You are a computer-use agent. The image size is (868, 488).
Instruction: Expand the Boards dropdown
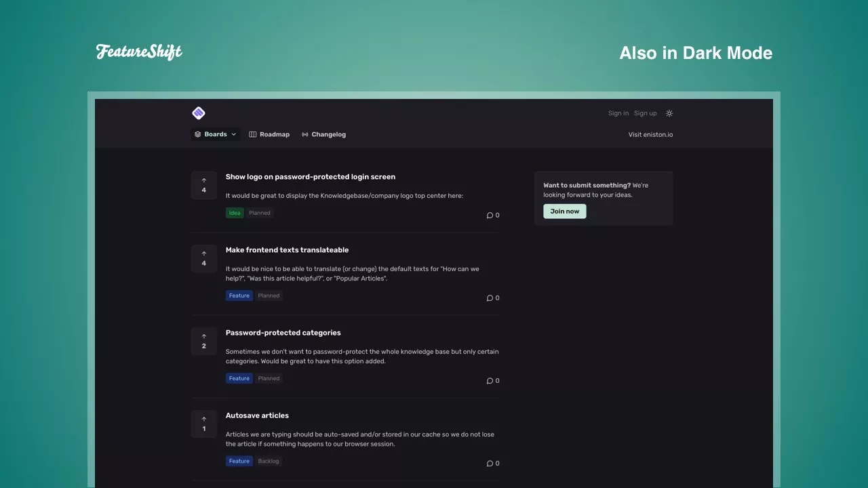pyautogui.click(x=215, y=134)
